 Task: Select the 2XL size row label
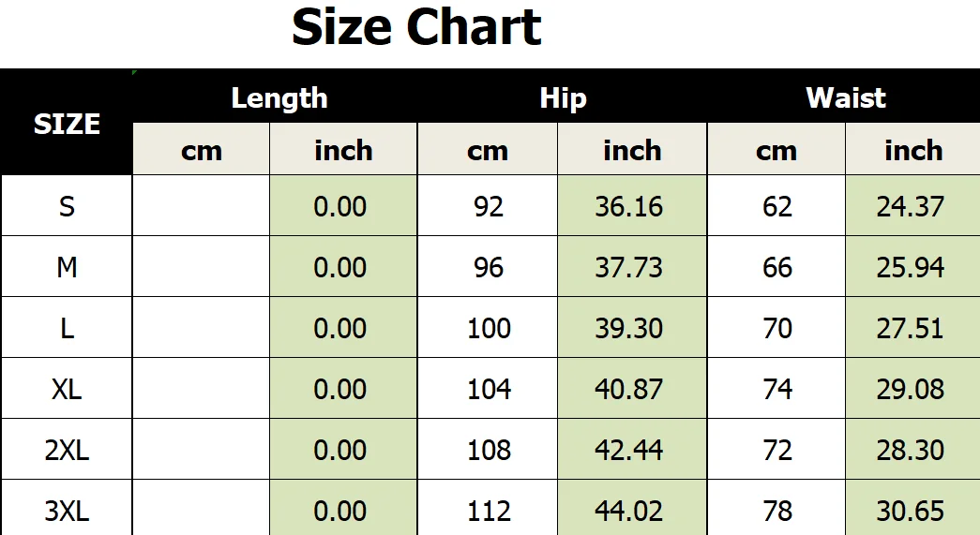pos(67,450)
